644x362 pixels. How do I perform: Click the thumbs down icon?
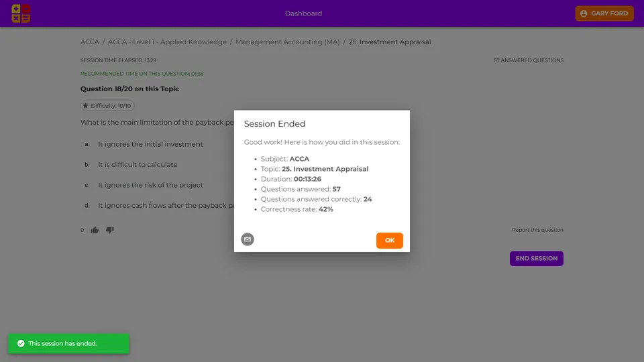click(x=110, y=230)
